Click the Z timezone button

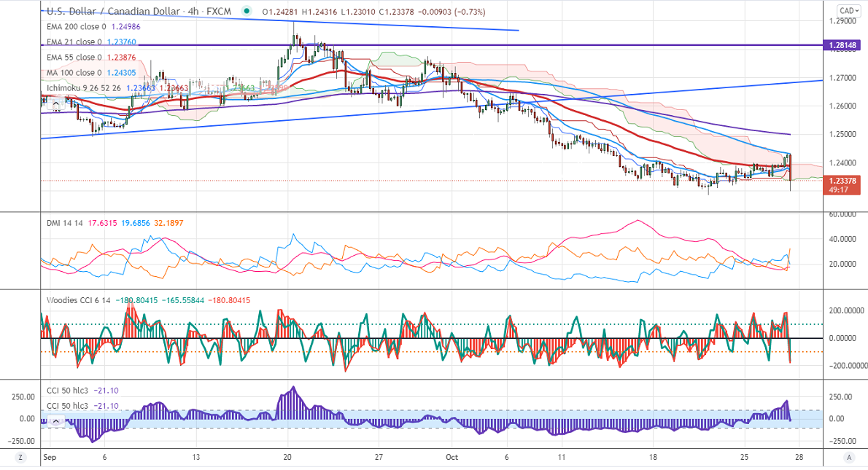tap(20, 458)
